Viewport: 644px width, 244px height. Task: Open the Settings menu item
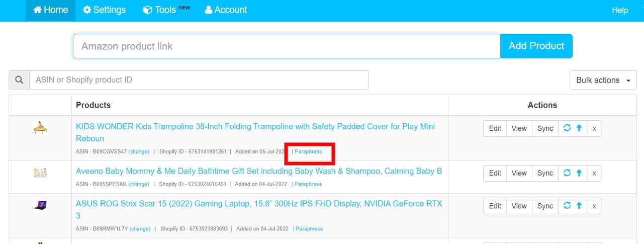point(105,10)
